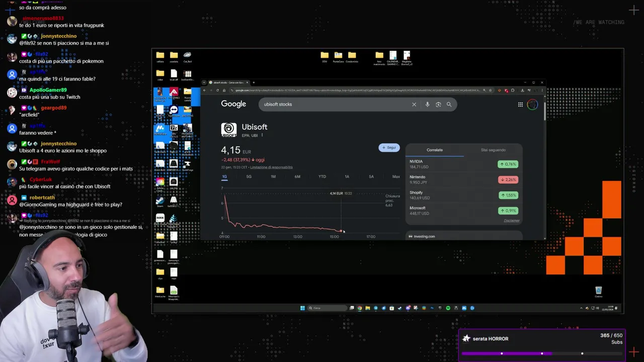Open the Shopify related stock row

point(463,195)
